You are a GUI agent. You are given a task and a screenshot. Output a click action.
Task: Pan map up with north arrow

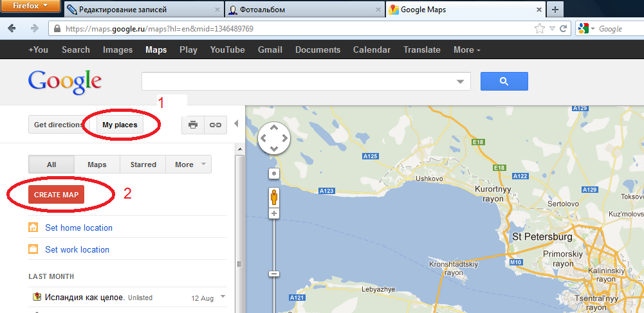pyautogui.click(x=274, y=128)
